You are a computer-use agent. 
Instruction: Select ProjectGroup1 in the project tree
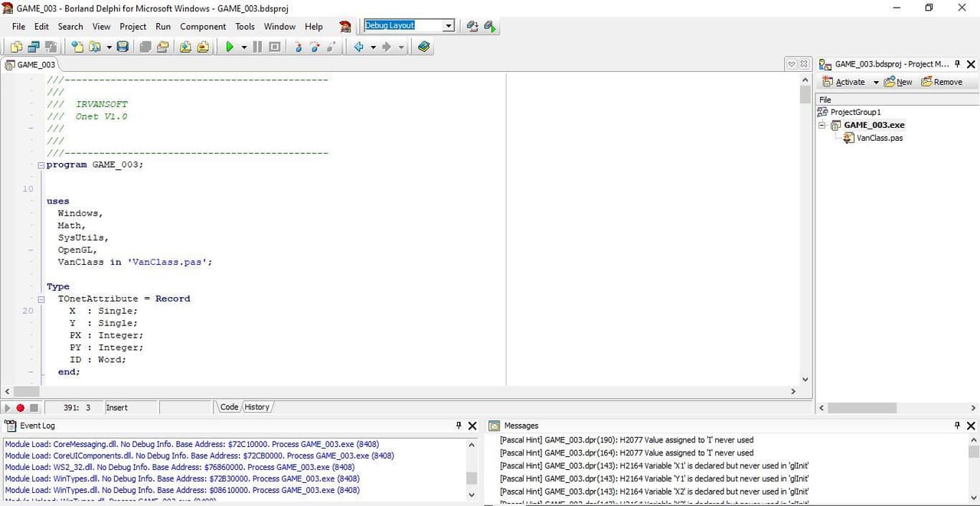point(855,112)
